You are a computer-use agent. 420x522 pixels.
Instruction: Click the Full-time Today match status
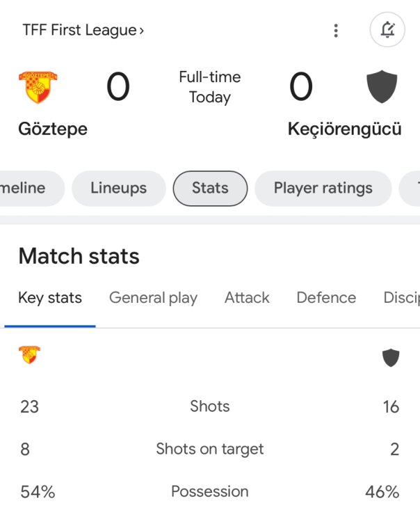point(209,87)
